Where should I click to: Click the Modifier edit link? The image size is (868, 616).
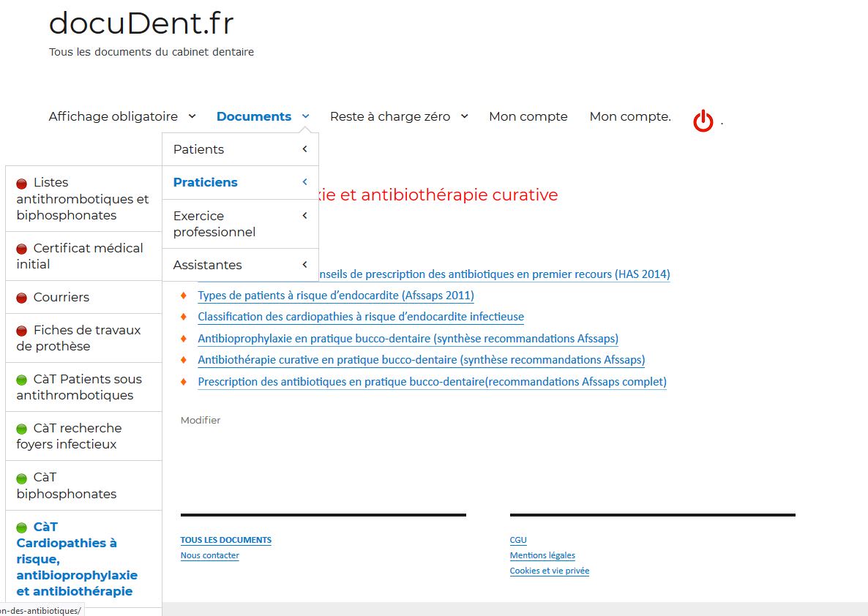201,420
